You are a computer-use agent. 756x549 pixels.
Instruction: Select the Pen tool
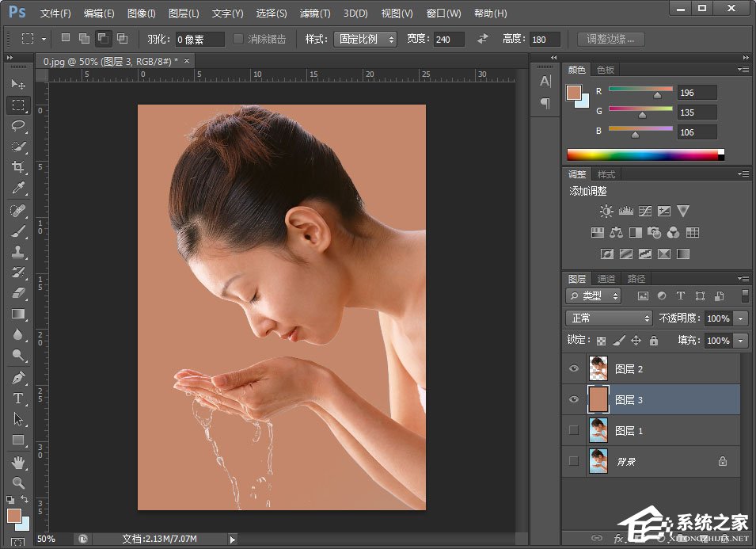pos(18,377)
